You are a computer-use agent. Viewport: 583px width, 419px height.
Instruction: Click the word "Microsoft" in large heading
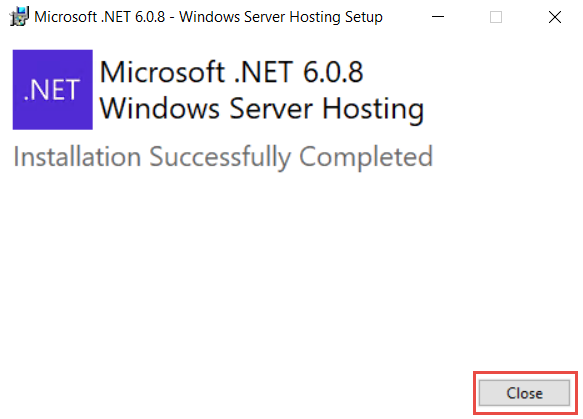[x=162, y=72]
